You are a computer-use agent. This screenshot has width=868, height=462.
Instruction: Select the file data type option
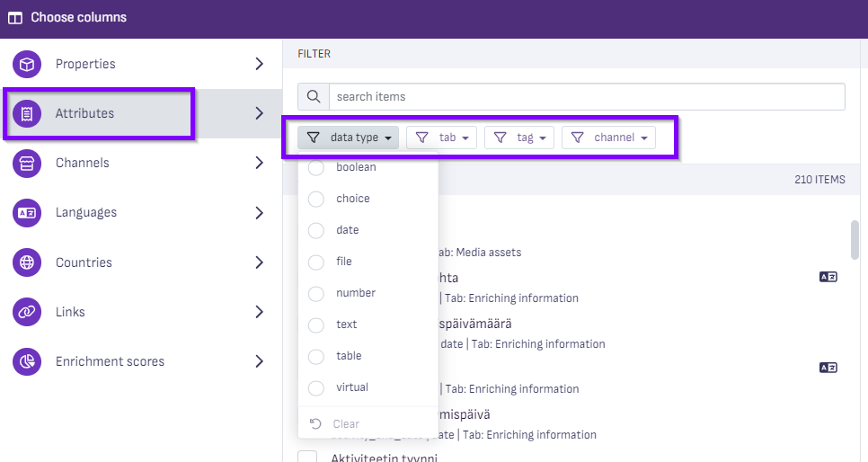pyautogui.click(x=316, y=262)
